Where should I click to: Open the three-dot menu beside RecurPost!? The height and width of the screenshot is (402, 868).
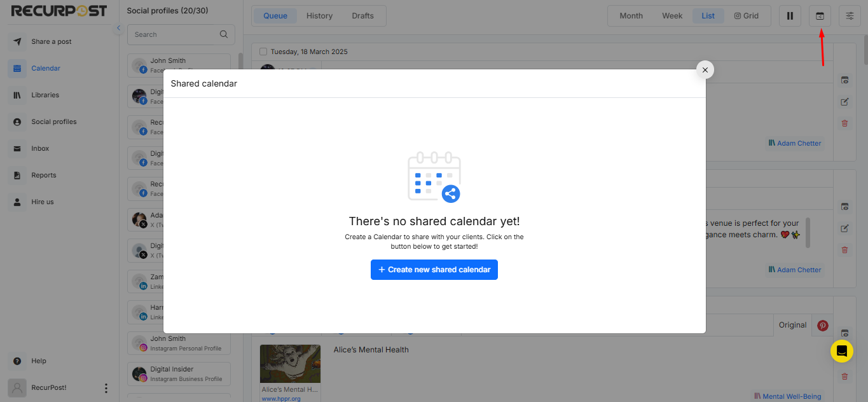pos(106,387)
